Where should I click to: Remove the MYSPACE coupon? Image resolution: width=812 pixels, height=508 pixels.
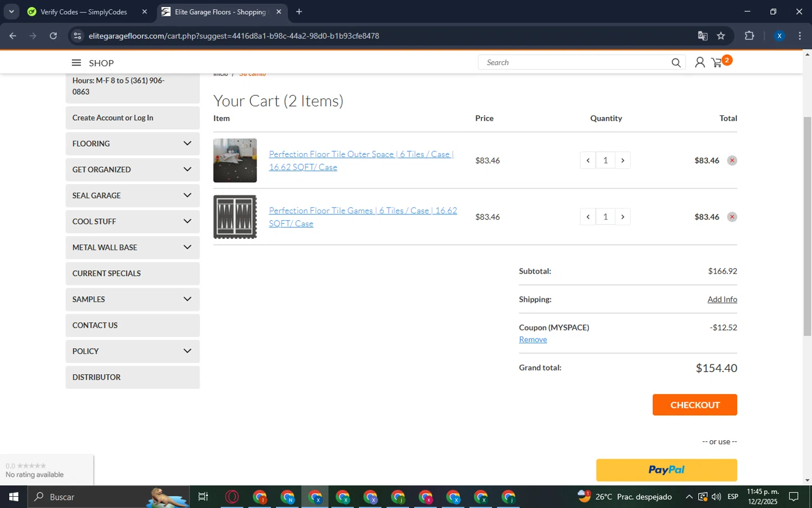[533, 340]
